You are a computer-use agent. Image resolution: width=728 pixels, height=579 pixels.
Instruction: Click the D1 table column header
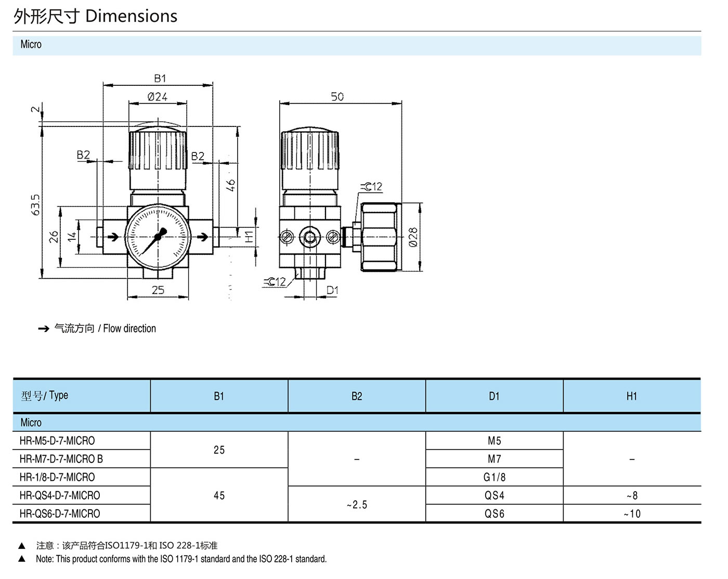494,396
